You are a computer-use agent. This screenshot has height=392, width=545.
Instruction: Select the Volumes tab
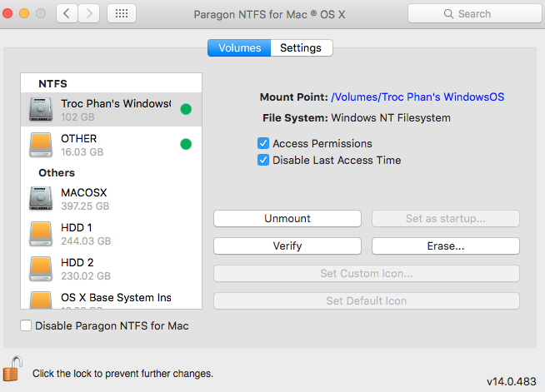point(239,48)
